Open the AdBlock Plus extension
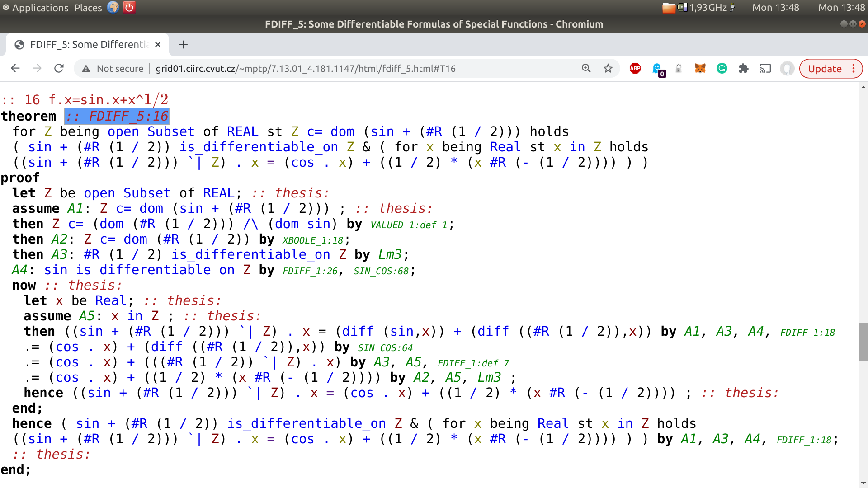868x488 pixels. coord(635,68)
